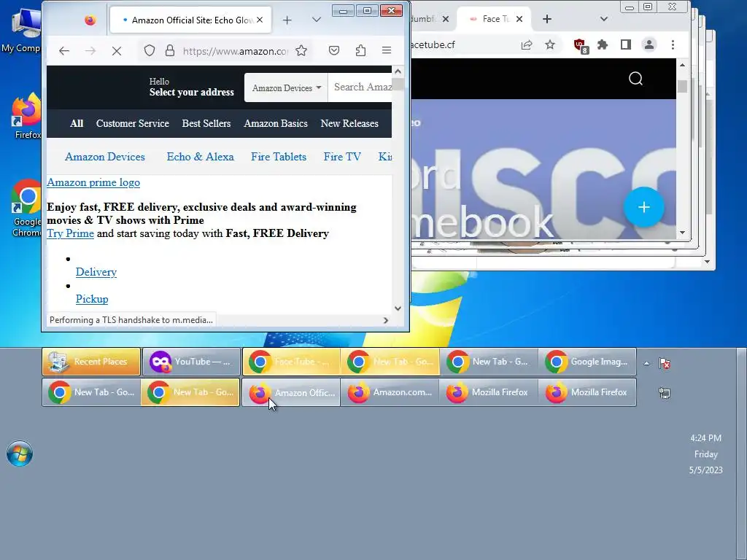Open the All menu on Amazon
Image resolution: width=747 pixels, height=560 pixels.
click(77, 123)
